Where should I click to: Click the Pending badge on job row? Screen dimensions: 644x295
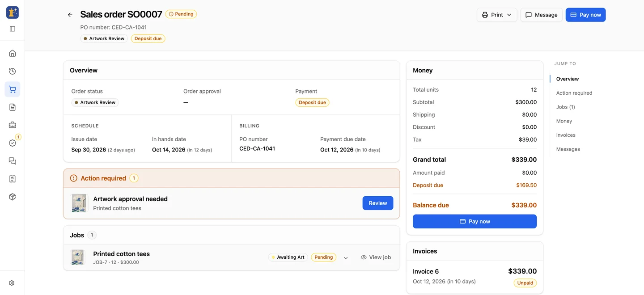coord(324,257)
